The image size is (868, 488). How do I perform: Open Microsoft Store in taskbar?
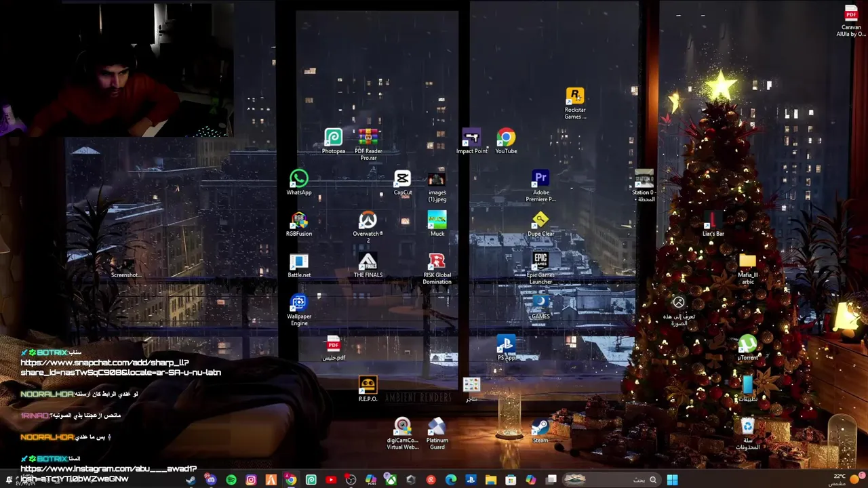(511, 480)
